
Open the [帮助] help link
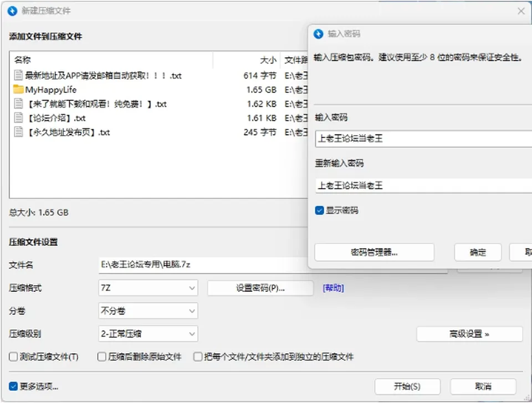tap(333, 288)
